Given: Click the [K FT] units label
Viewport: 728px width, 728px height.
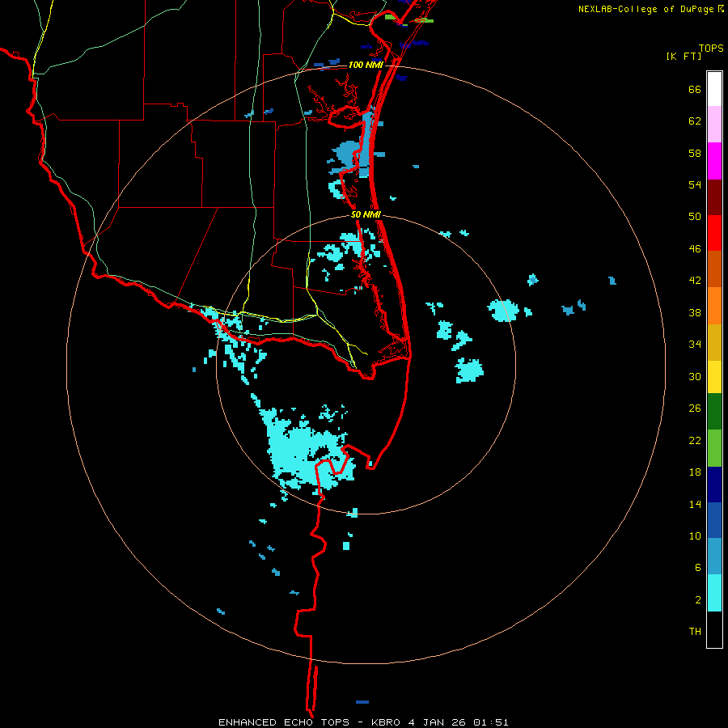Looking at the screenshot, I should click(x=684, y=56).
